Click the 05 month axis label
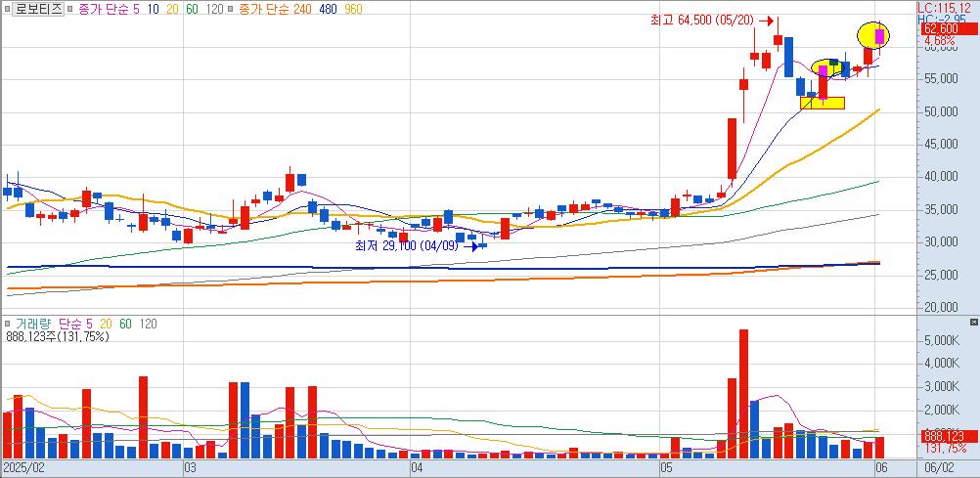The image size is (980, 478). click(667, 467)
